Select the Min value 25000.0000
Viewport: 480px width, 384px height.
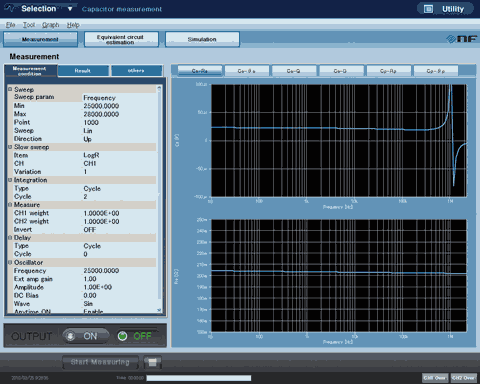pyautogui.click(x=101, y=106)
